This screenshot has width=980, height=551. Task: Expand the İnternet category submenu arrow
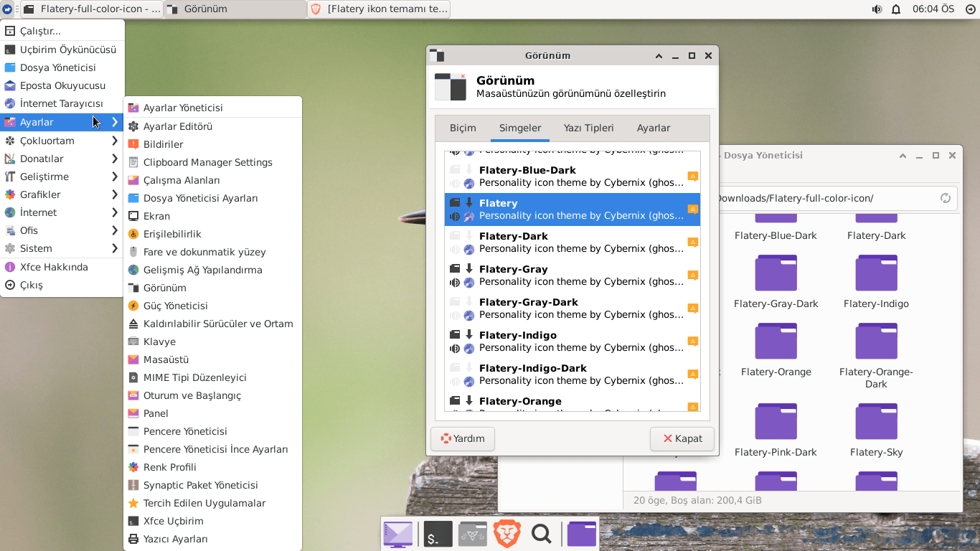(115, 212)
